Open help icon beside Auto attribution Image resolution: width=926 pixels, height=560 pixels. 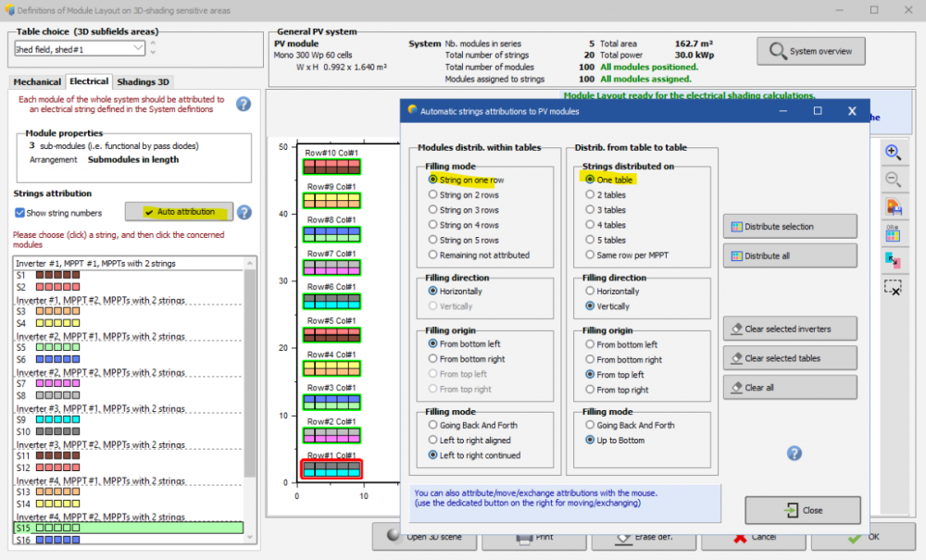(244, 212)
